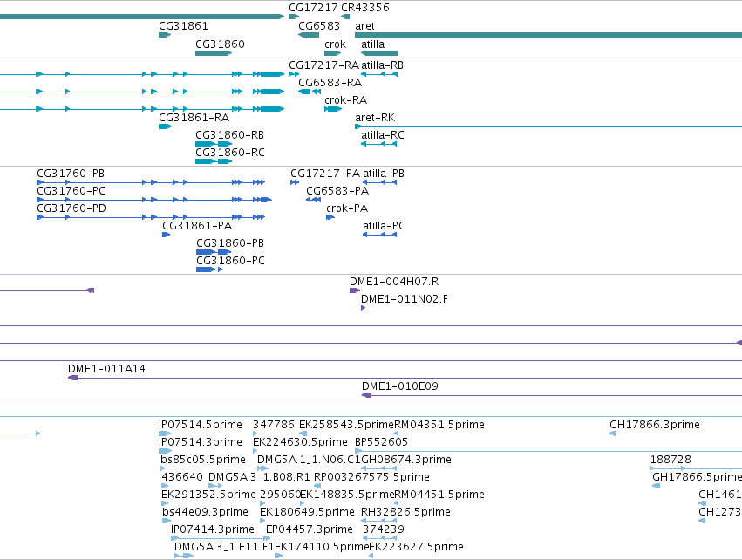The height and width of the screenshot is (560, 742).
Task: Select the atilla-PB protein label
Action: tap(384, 174)
